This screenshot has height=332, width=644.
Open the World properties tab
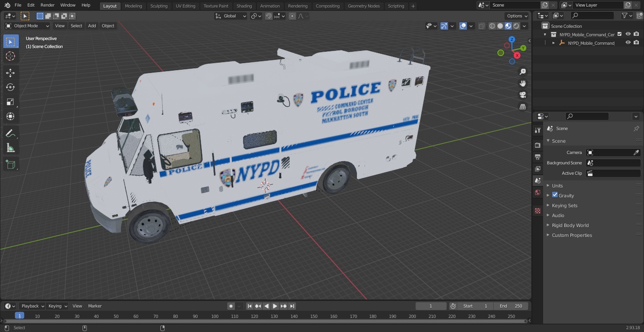point(537,192)
